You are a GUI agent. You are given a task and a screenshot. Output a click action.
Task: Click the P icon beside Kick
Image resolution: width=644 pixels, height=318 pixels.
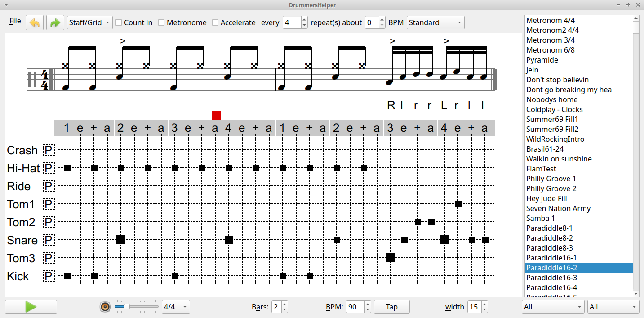(x=49, y=276)
